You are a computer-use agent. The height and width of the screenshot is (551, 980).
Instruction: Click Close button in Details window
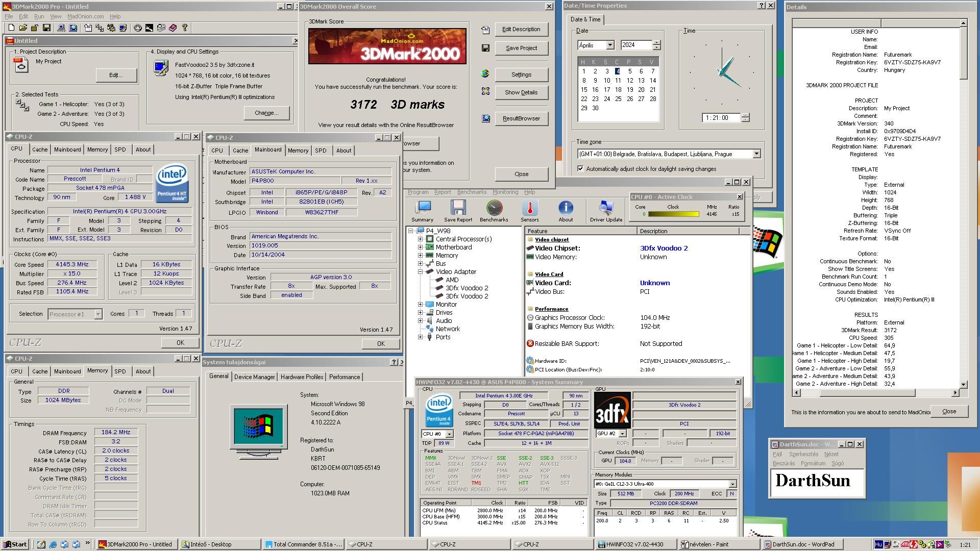(x=949, y=411)
